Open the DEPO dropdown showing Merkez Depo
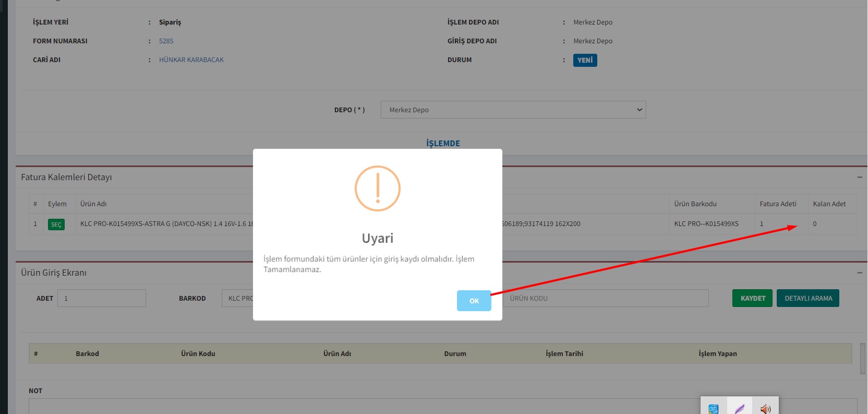The width and height of the screenshot is (868, 414). (513, 110)
